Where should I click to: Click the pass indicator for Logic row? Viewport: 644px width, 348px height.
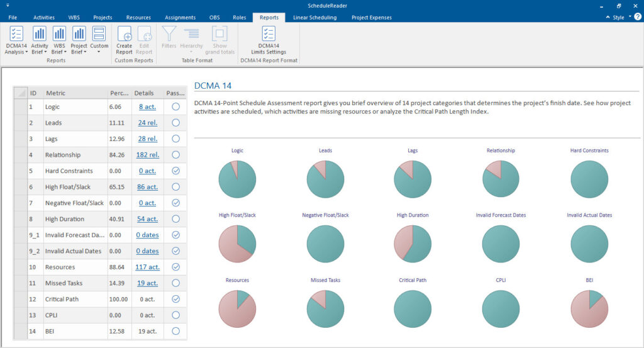coord(176,107)
